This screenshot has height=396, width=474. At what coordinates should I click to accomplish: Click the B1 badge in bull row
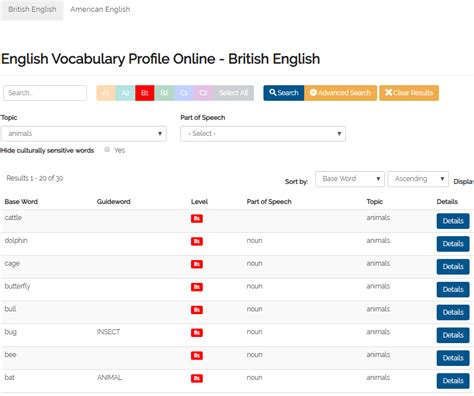[197, 310]
